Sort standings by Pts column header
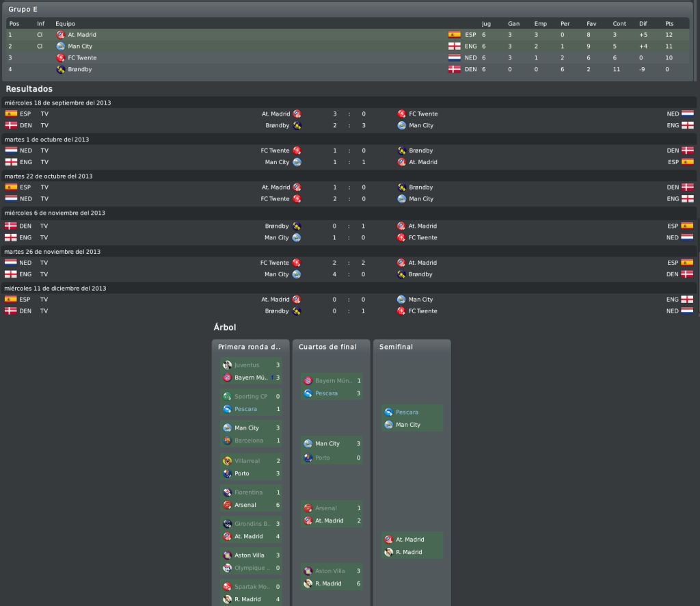The height and width of the screenshot is (606, 700). click(x=669, y=24)
